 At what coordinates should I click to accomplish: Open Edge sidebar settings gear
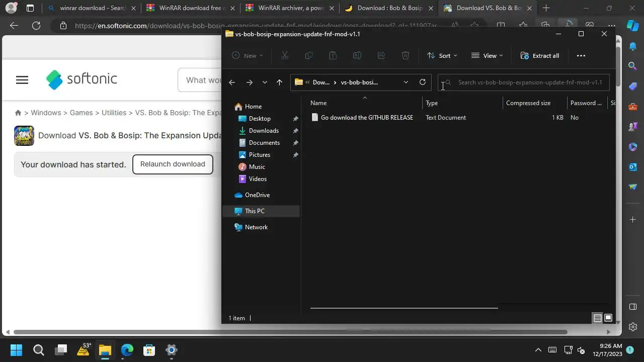point(633,327)
